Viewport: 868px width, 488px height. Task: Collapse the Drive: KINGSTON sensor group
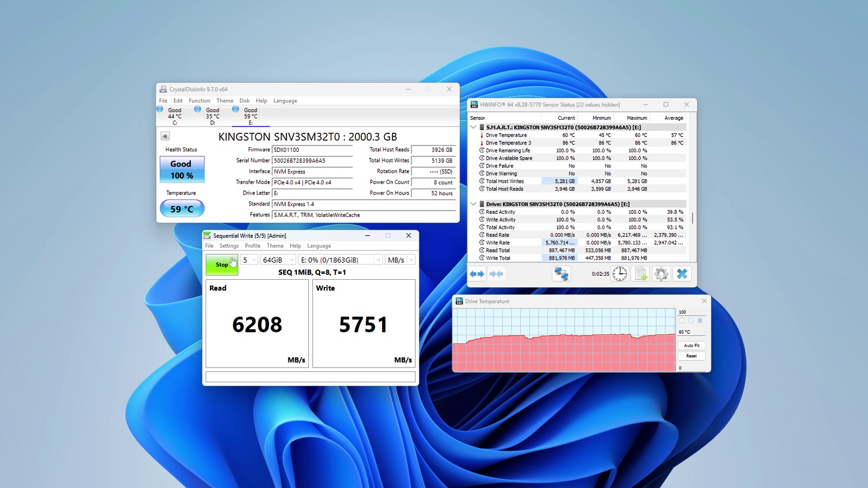click(x=473, y=204)
